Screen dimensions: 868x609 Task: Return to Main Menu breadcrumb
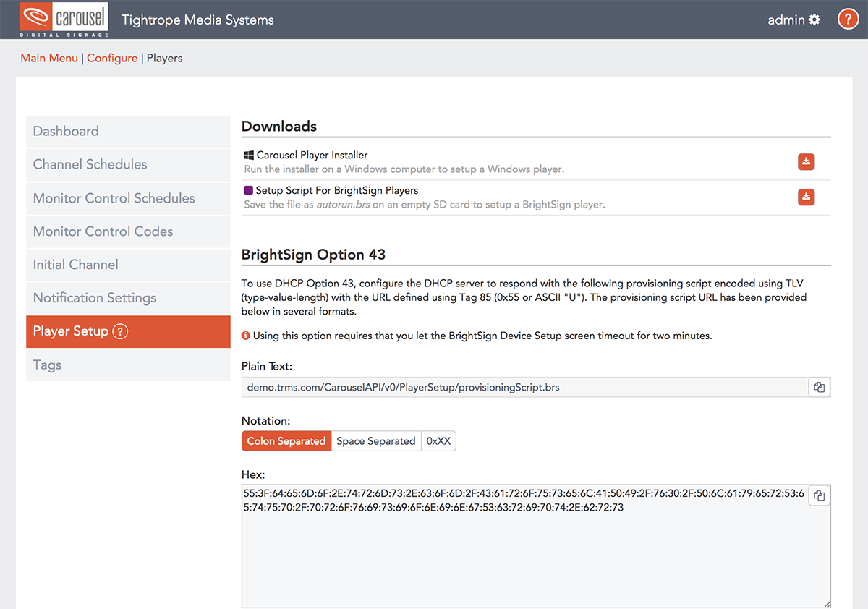(49, 59)
